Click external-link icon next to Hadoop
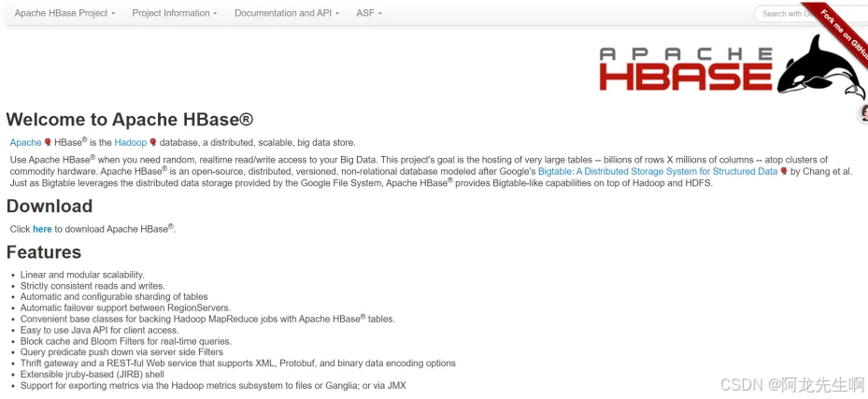Screen dimensions: 868x399 [153, 143]
